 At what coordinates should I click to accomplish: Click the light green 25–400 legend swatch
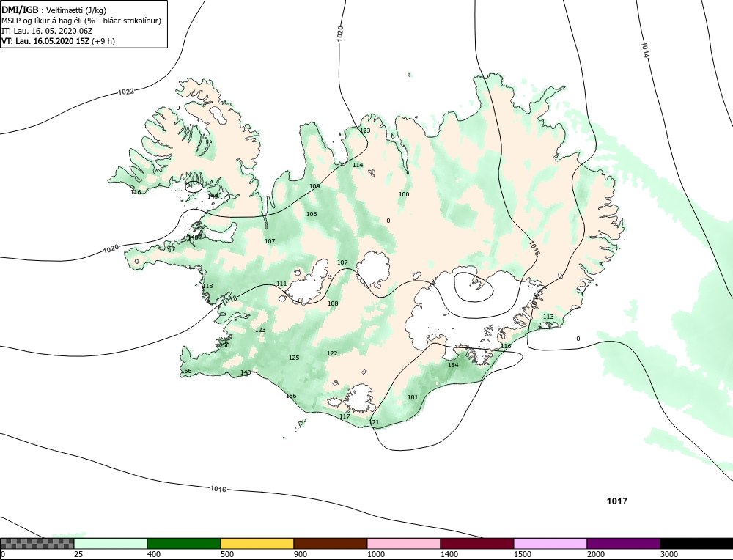[x=111, y=543]
